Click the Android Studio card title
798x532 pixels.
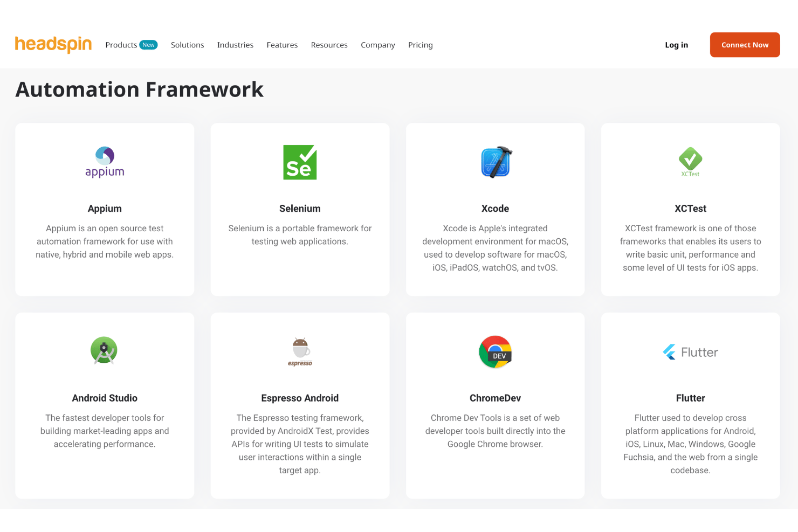(x=105, y=398)
